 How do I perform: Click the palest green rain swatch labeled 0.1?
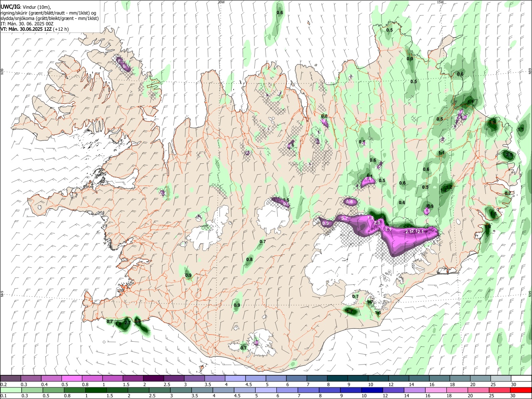coord(11,390)
